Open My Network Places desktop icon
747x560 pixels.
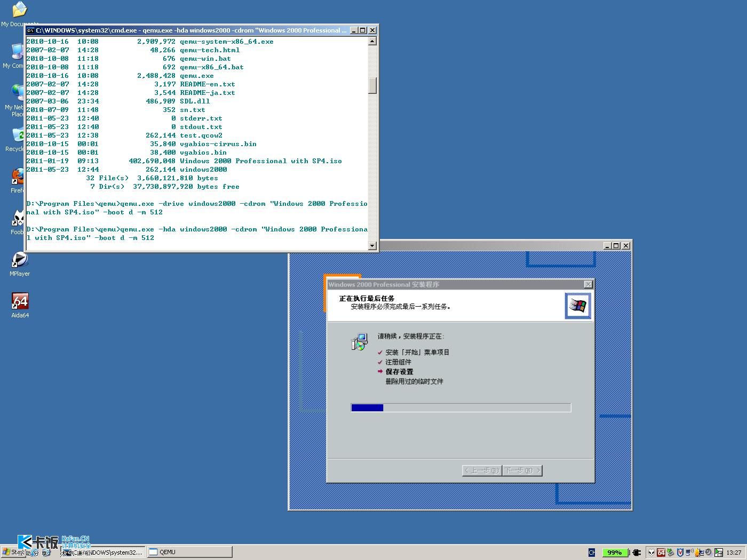pos(17,93)
